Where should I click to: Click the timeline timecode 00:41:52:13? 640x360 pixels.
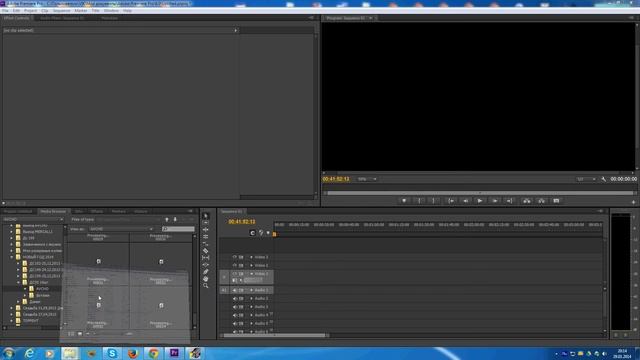coord(242,222)
